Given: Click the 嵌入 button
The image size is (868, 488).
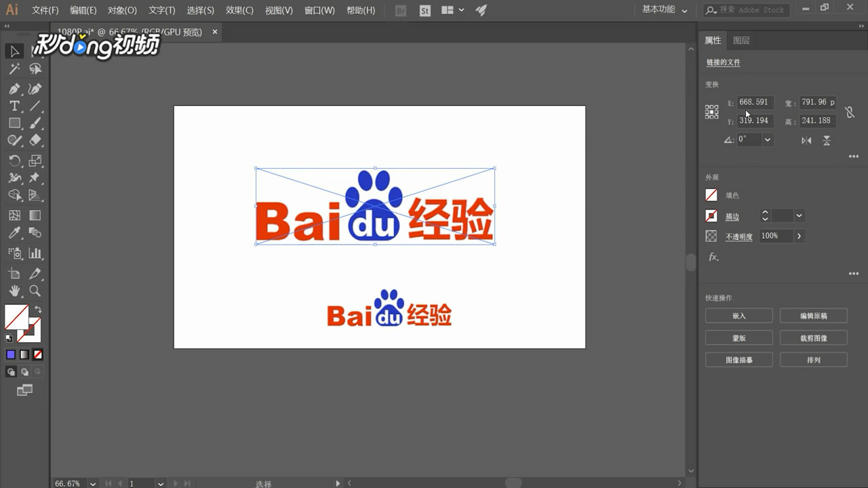Looking at the screenshot, I should pos(739,316).
